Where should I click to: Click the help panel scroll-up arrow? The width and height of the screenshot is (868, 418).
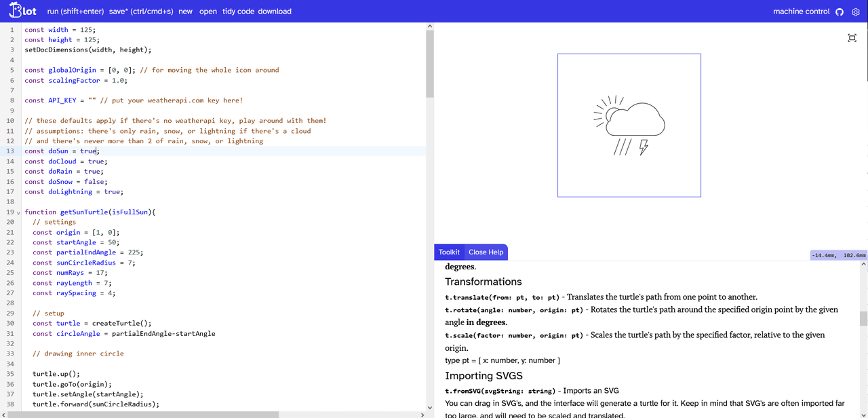pyautogui.click(x=863, y=265)
